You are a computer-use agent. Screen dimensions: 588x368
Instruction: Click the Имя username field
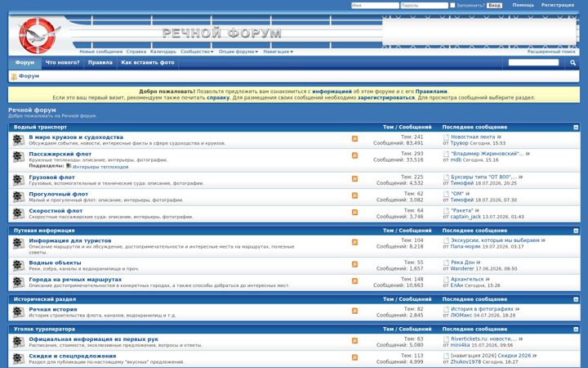(x=375, y=5)
